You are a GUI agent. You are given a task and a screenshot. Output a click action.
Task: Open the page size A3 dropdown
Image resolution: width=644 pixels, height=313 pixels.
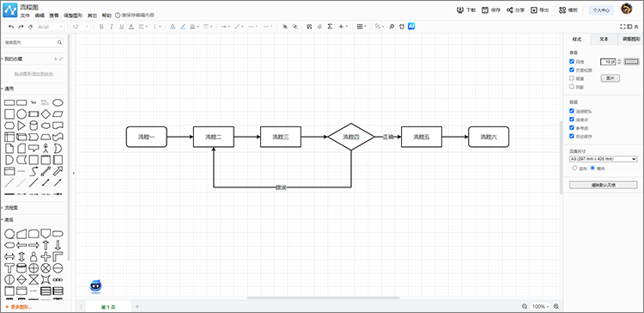click(x=603, y=159)
